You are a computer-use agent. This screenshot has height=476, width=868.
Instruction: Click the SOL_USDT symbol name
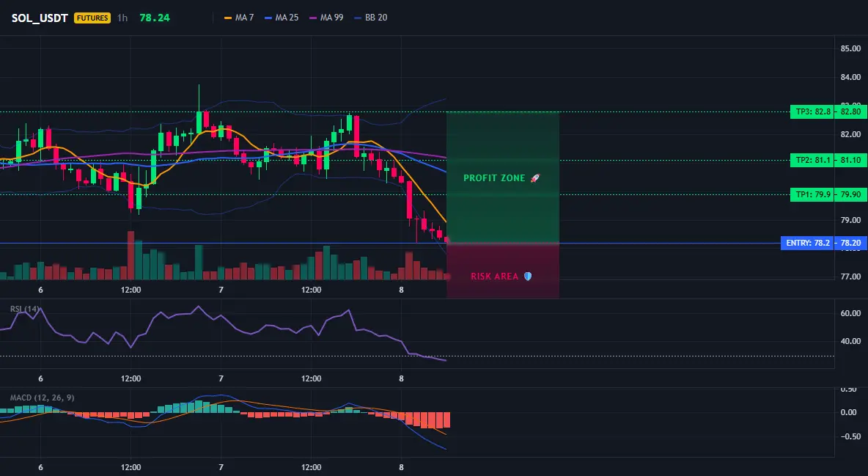[40, 18]
